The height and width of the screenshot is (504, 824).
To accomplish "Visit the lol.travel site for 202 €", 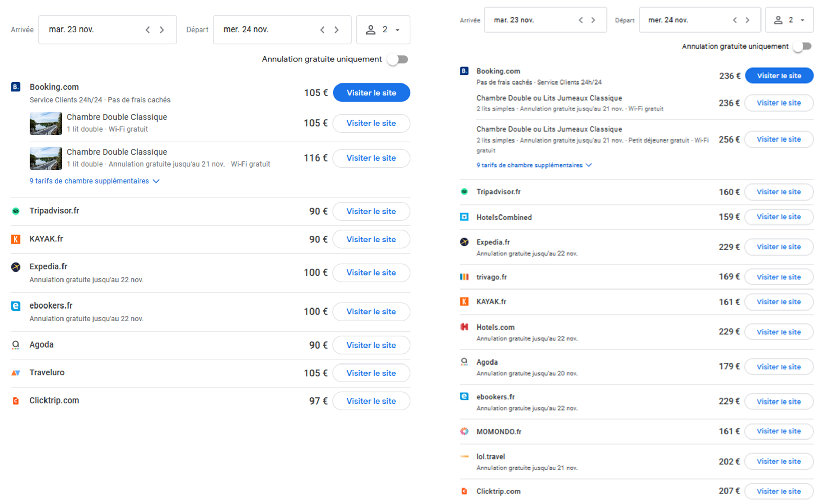I will pos(779,462).
